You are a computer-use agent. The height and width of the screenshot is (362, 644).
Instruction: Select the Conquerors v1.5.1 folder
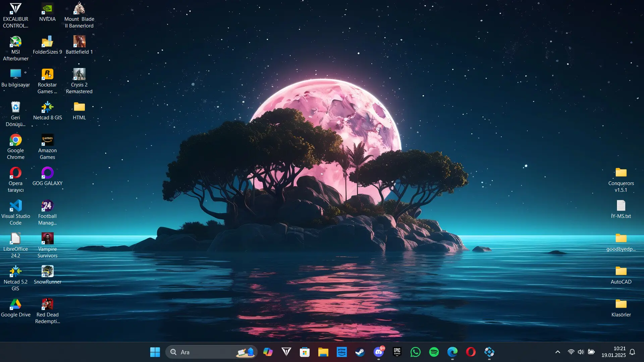[x=621, y=180]
